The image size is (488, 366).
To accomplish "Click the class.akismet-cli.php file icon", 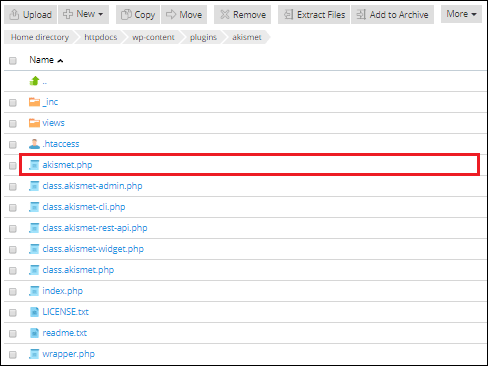I will pos(34,207).
